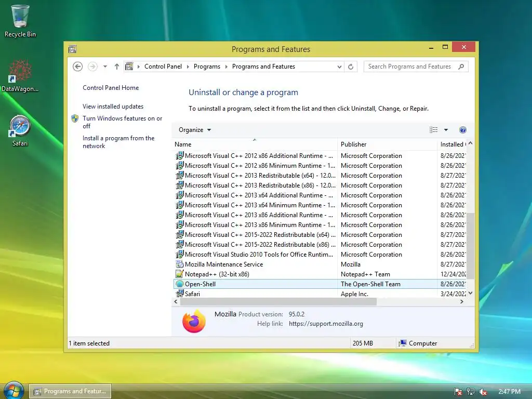Expand the address bar history dropdown
The image size is (532, 399).
click(339, 67)
